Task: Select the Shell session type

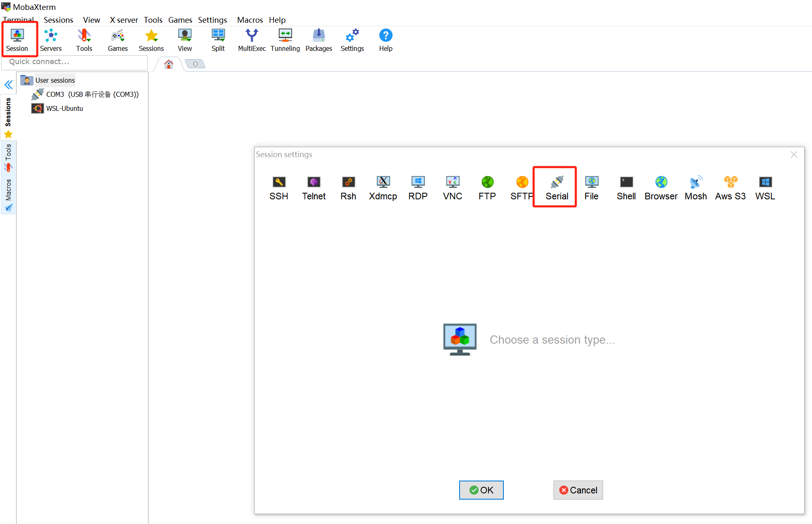Action: pos(626,188)
